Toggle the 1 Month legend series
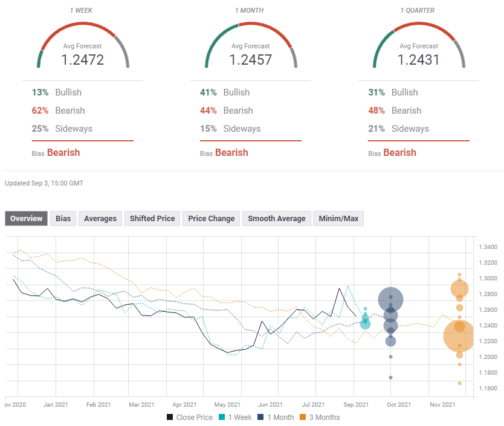The width and height of the screenshot is (504, 426). click(x=276, y=417)
